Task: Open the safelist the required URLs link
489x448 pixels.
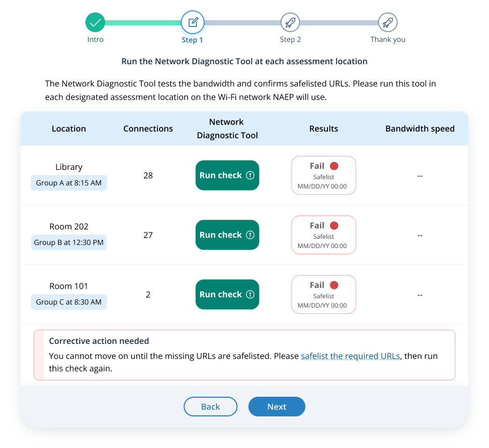Action: [350, 356]
